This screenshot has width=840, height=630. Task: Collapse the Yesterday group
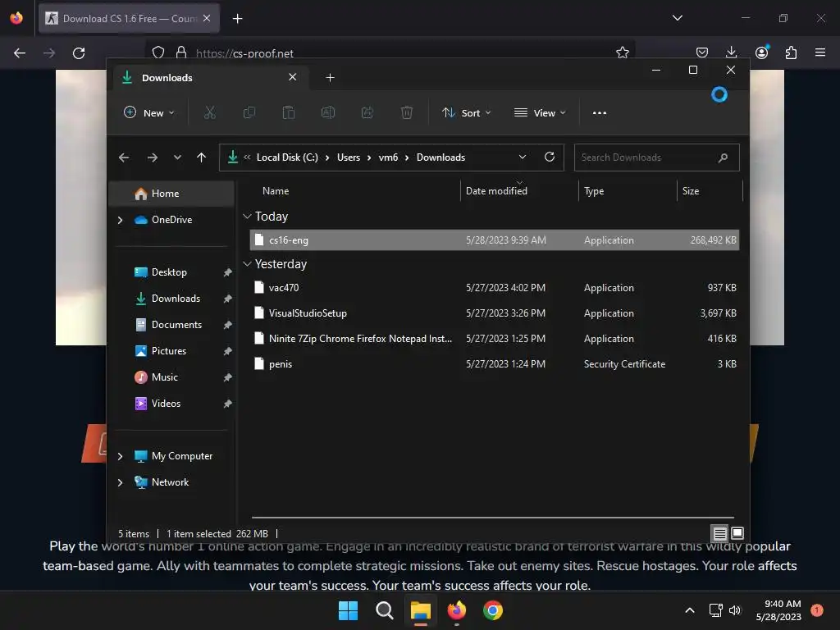tap(247, 264)
